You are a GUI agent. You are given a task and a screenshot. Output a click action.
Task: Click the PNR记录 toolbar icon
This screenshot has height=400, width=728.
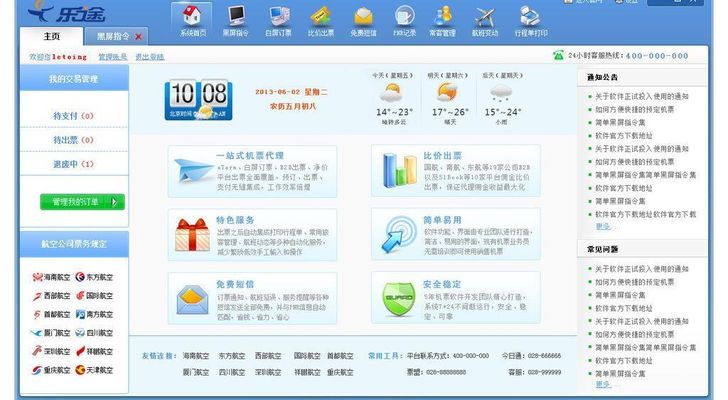tap(404, 20)
